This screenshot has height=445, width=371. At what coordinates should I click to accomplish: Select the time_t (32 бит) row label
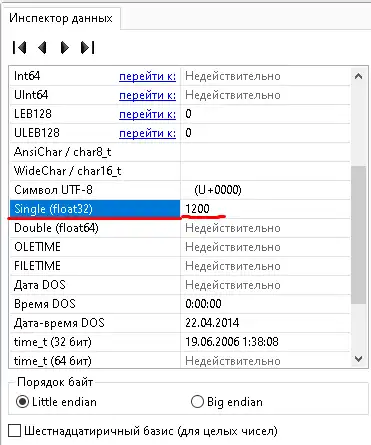point(53,342)
